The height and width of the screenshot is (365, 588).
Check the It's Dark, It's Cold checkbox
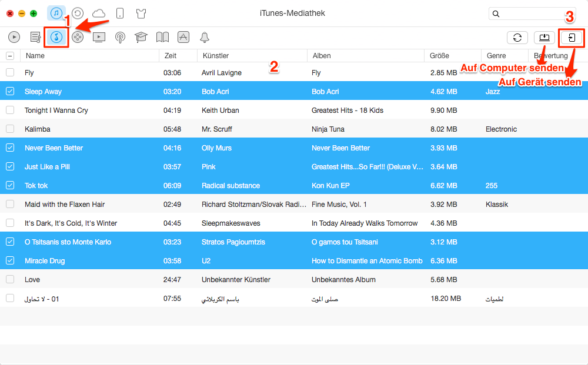click(x=10, y=223)
